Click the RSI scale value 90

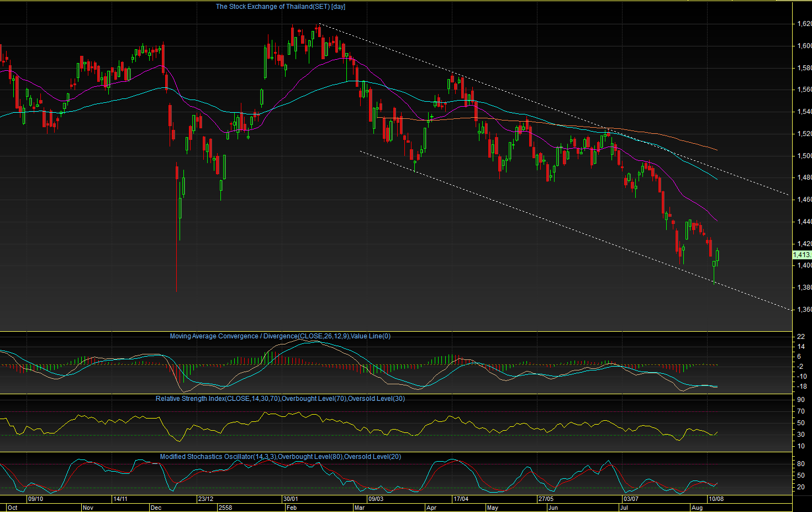[x=801, y=399]
